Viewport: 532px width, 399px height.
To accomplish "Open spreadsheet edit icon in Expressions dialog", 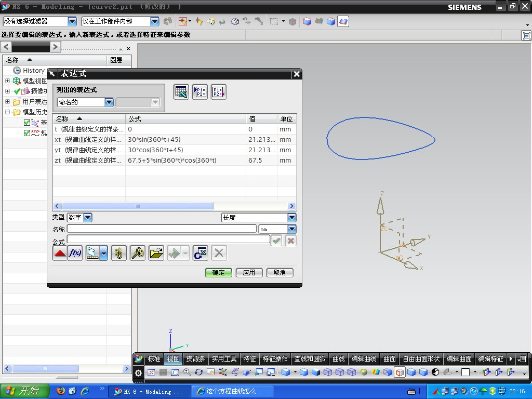I will point(181,92).
